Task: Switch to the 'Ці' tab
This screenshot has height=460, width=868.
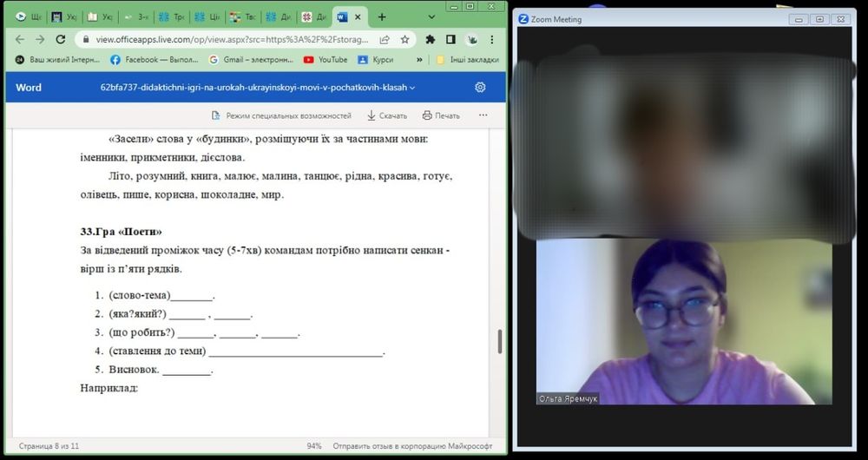Action: click(207, 17)
